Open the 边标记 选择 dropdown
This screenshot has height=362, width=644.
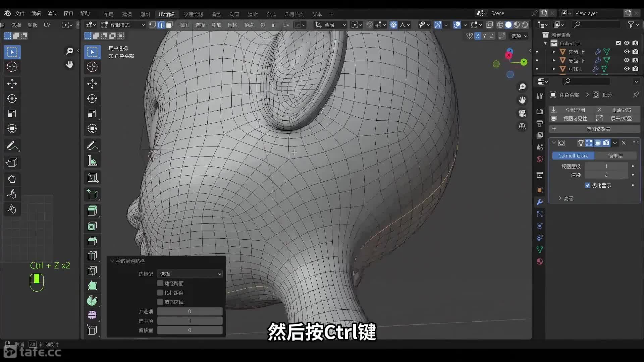190,274
